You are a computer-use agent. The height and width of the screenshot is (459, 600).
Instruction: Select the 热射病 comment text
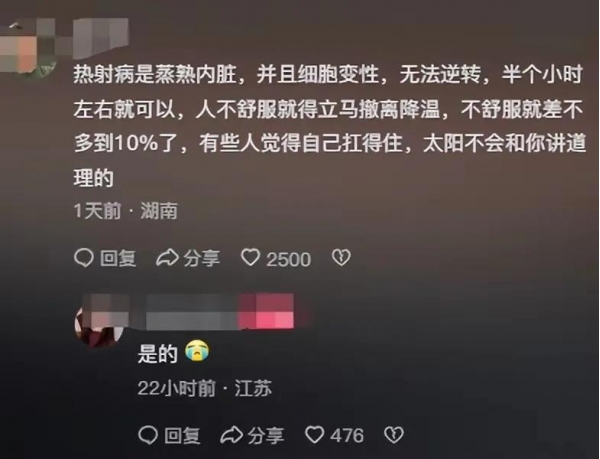[x=329, y=126]
